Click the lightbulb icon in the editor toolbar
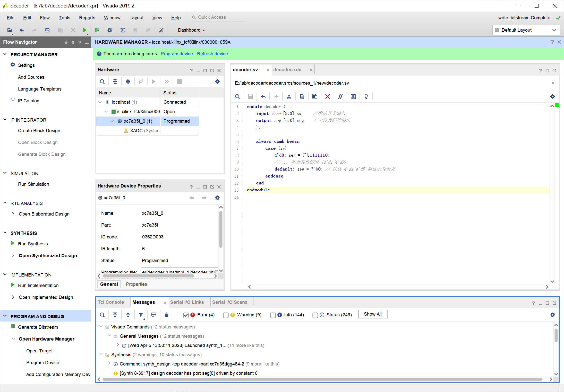564x392 pixels. (366, 96)
